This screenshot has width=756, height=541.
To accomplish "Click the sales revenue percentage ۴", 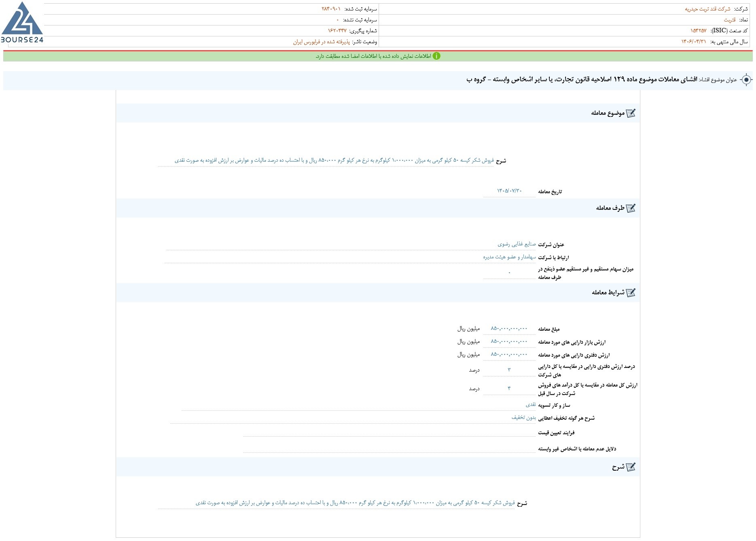I will coord(509,388).
